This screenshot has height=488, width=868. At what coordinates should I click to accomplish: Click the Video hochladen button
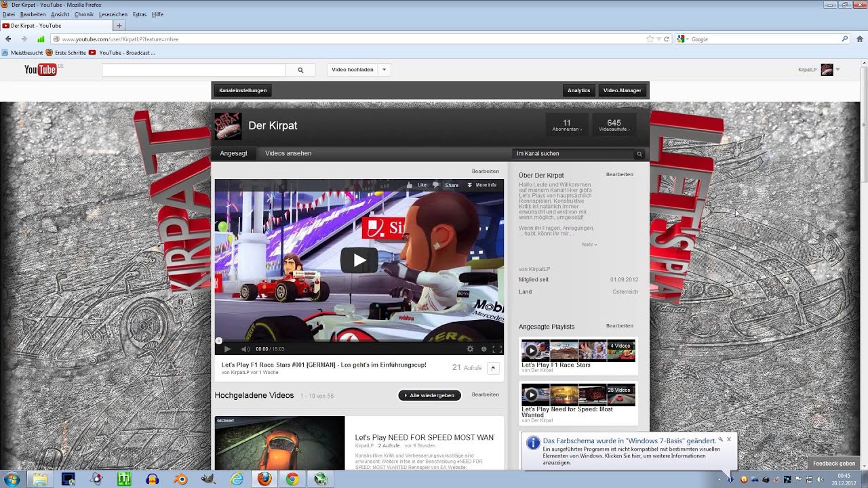click(x=353, y=70)
